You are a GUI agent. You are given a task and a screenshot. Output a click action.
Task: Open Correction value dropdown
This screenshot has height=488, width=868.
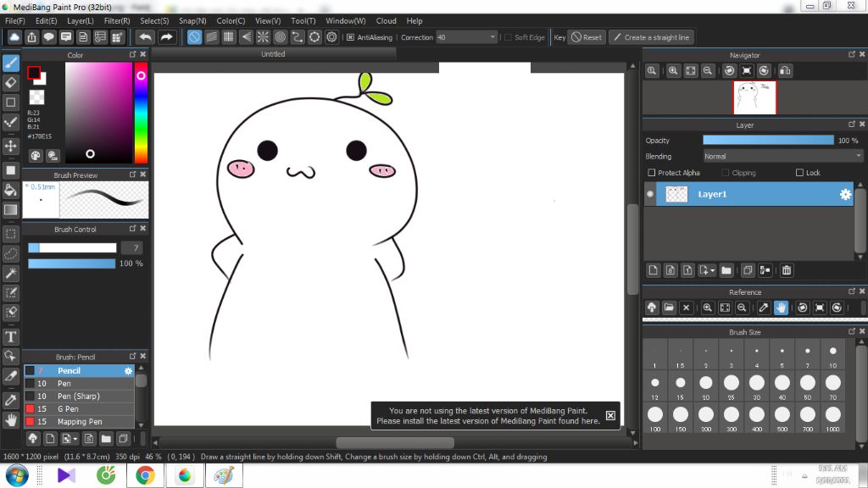pyautogui.click(x=492, y=37)
